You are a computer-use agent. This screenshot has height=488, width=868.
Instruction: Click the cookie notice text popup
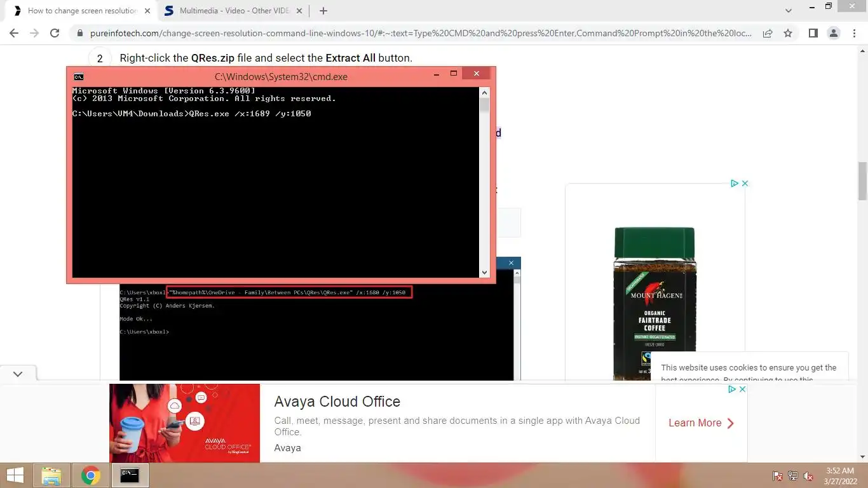point(749,368)
